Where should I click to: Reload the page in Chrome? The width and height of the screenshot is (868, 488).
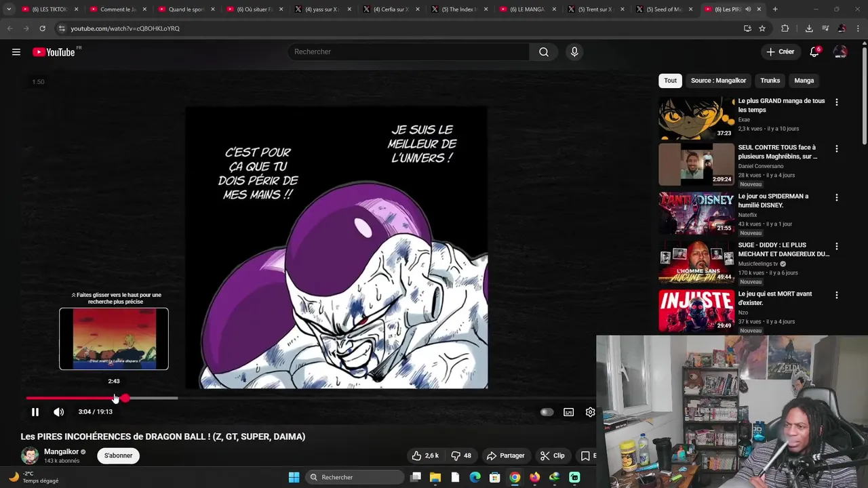(42, 28)
